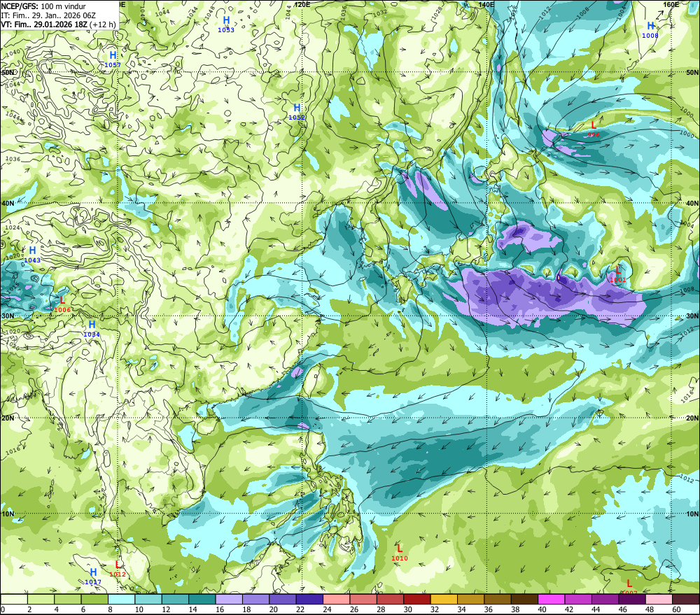
Task: Click the golden yellow 32–34 legend swatch
Action: [444, 600]
